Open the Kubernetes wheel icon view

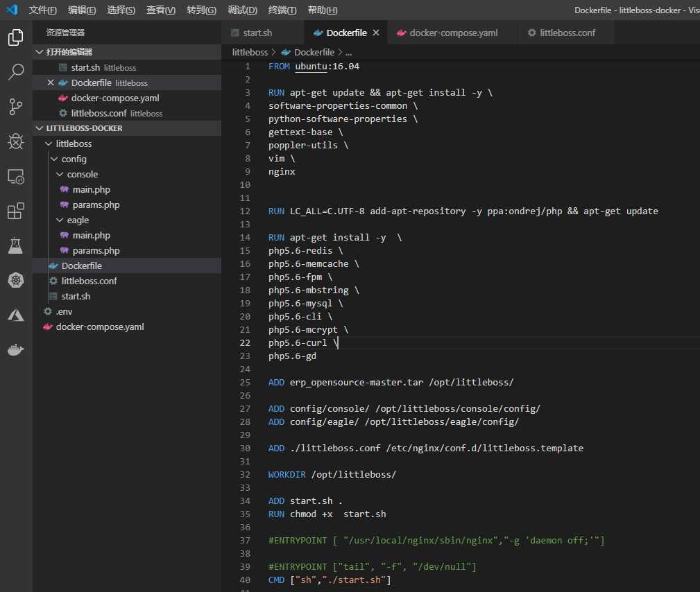coord(16,280)
